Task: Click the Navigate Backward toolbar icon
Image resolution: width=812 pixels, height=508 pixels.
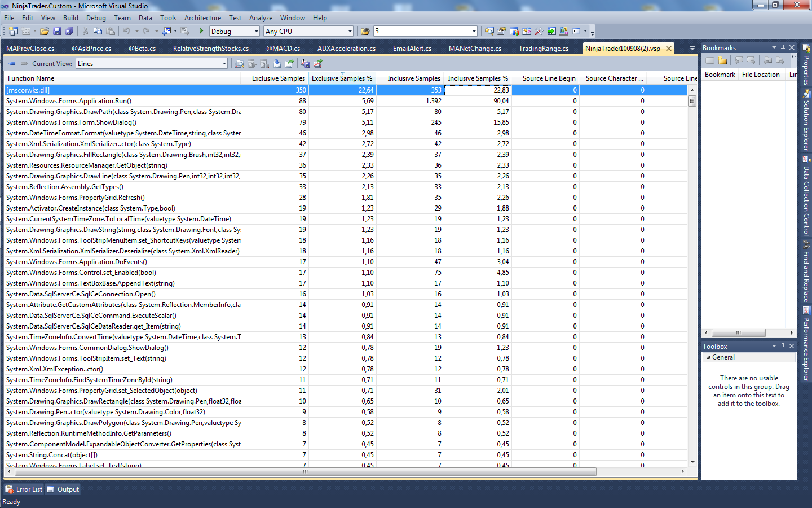Action: click(167, 32)
